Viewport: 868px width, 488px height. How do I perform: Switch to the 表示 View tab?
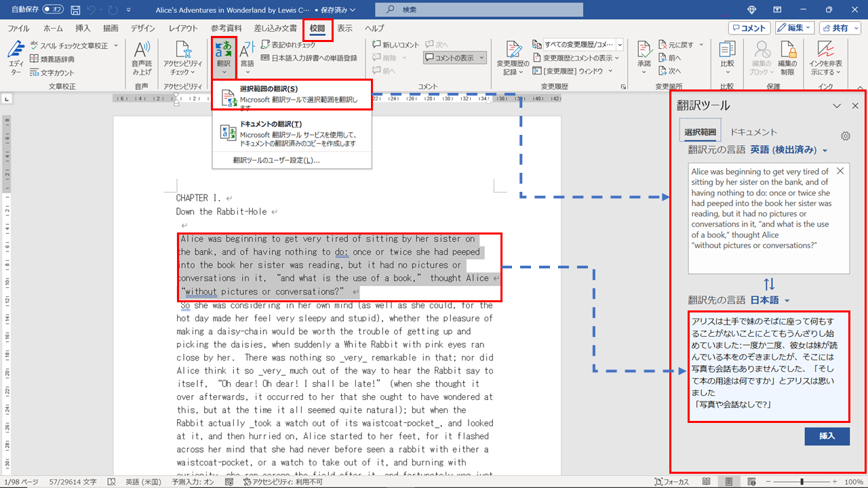click(345, 28)
